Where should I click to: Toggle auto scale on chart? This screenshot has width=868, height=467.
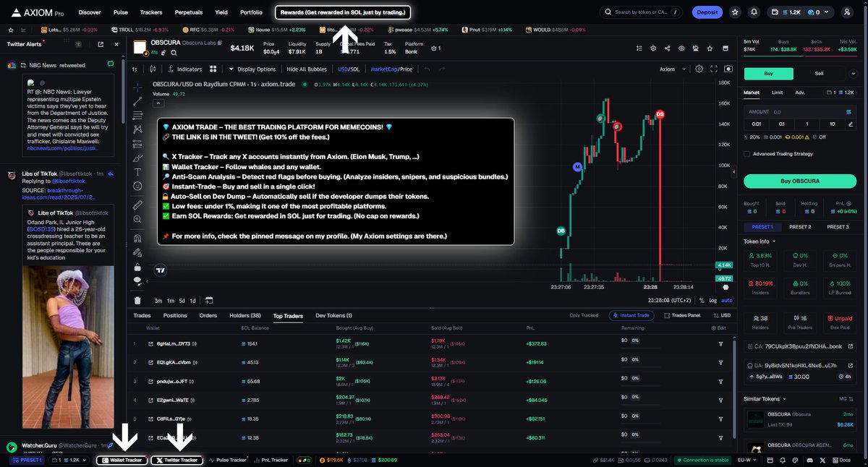click(x=727, y=300)
